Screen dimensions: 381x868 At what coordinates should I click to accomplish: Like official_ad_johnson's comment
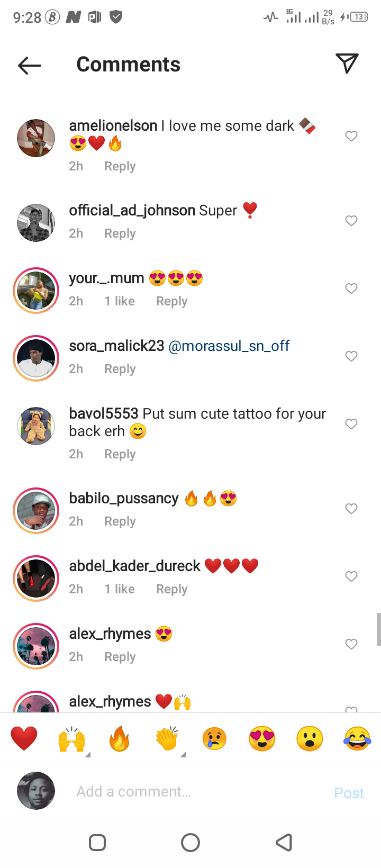click(x=351, y=221)
